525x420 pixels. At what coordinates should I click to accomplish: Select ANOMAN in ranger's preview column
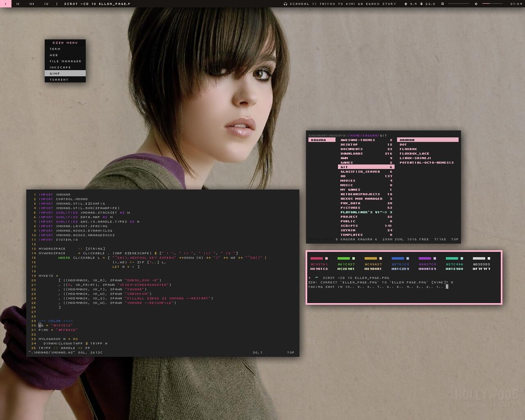pyautogui.click(x=428, y=140)
